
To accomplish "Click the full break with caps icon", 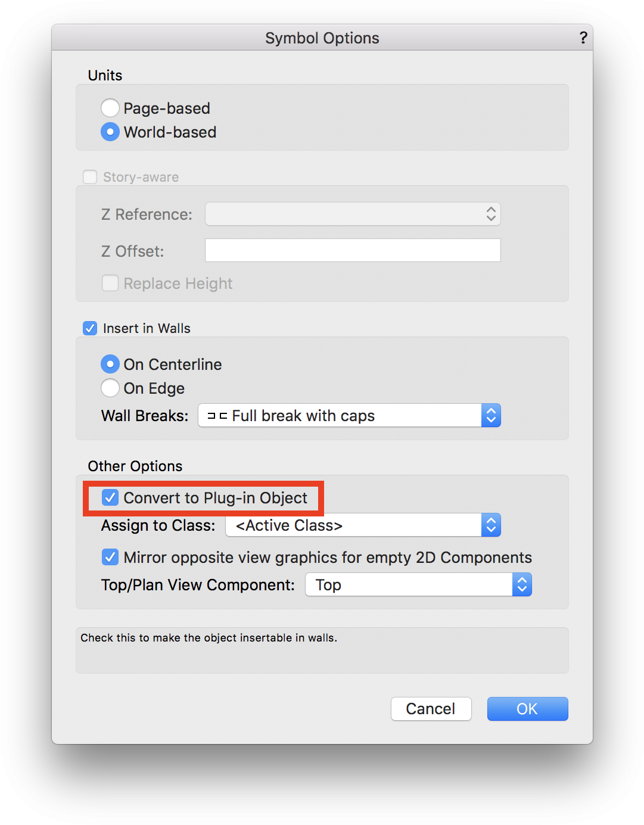I will click(x=217, y=416).
